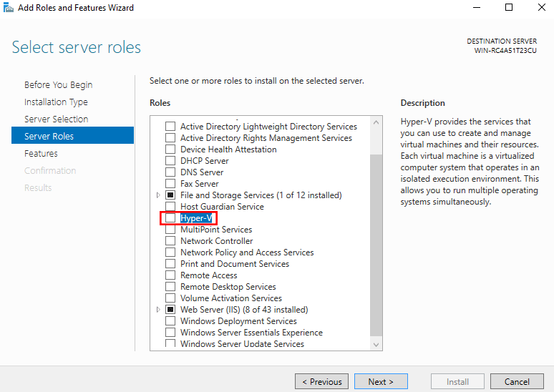Tick the DHCP Server checkbox
This screenshot has height=392, width=554.
tap(170, 161)
